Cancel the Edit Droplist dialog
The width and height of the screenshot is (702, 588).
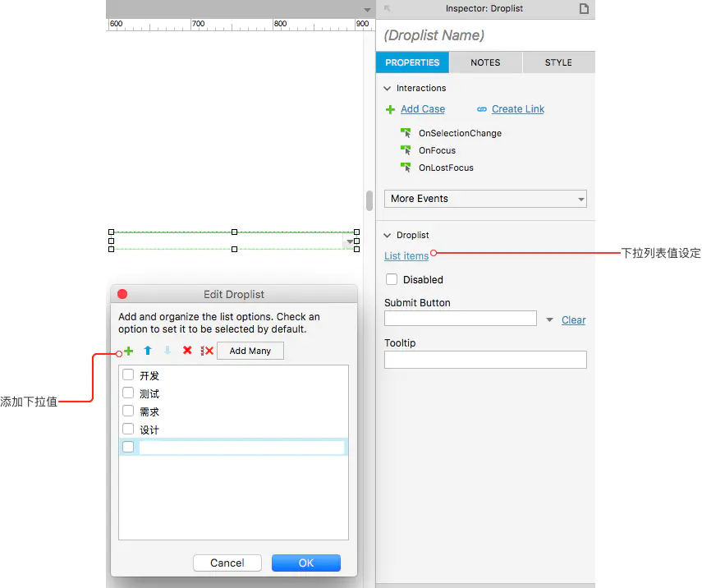coord(227,563)
